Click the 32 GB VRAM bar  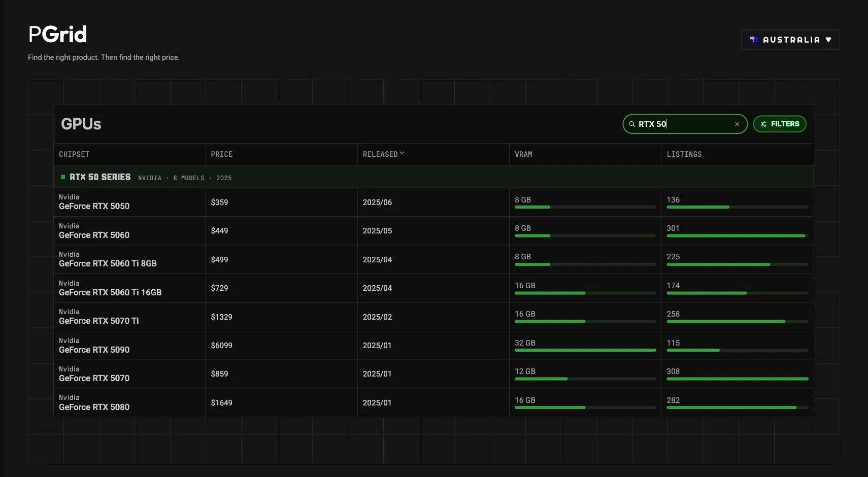pos(585,350)
